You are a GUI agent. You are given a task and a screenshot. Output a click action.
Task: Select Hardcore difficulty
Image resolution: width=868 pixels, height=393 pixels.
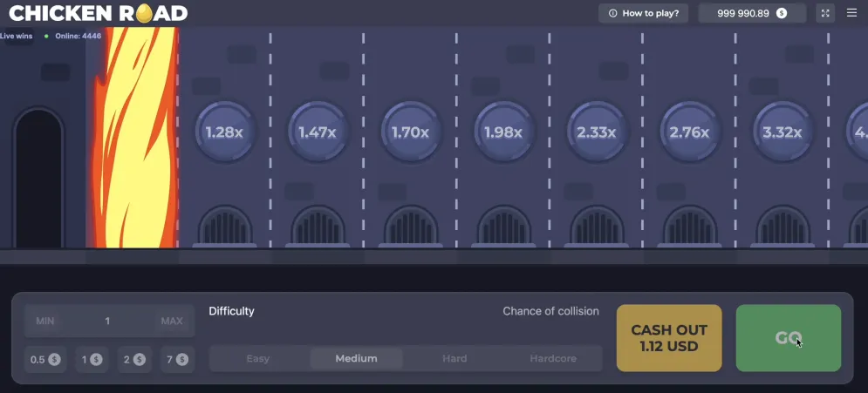[x=553, y=359]
